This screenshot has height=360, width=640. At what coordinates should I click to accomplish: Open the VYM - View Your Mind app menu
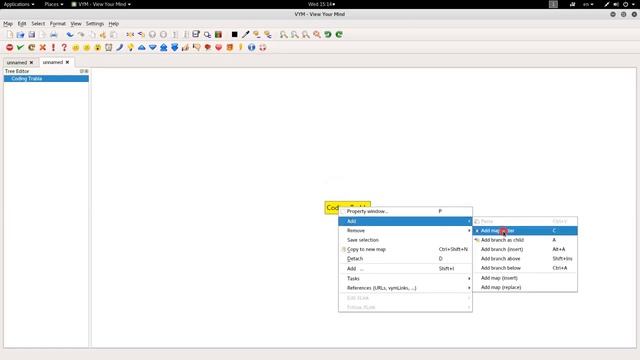tap(101, 4)
